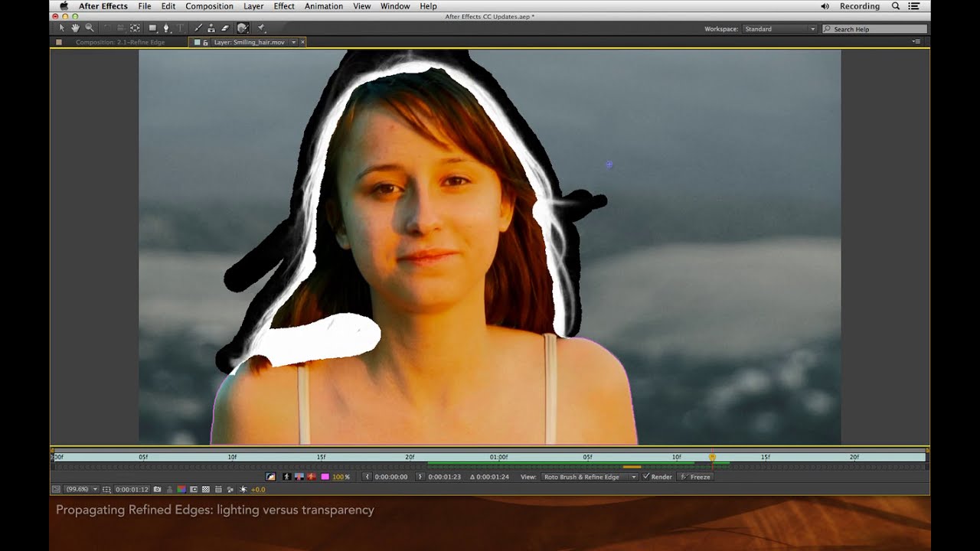
Task: Open After Effects application menu
Action: point(103,6)
